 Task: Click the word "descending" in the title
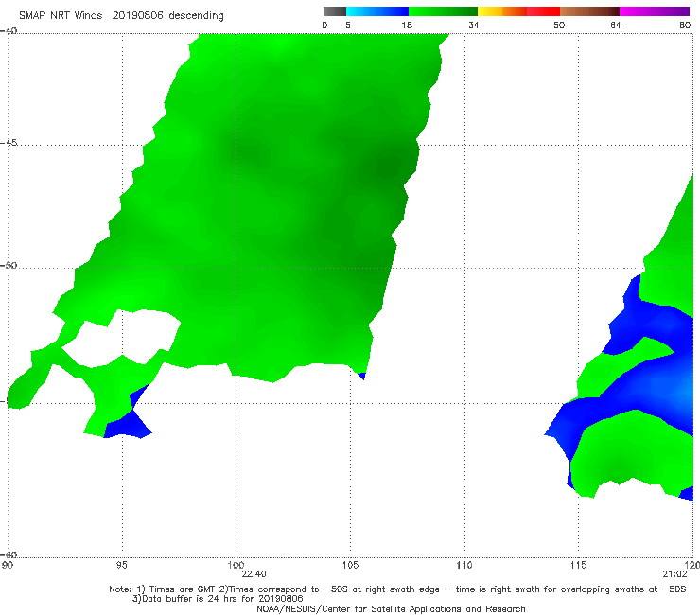[x=196, y=16]
